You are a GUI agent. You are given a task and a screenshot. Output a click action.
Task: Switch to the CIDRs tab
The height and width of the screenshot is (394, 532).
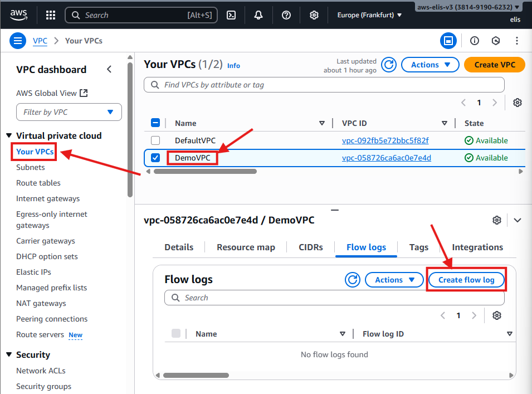pos(310,247)
